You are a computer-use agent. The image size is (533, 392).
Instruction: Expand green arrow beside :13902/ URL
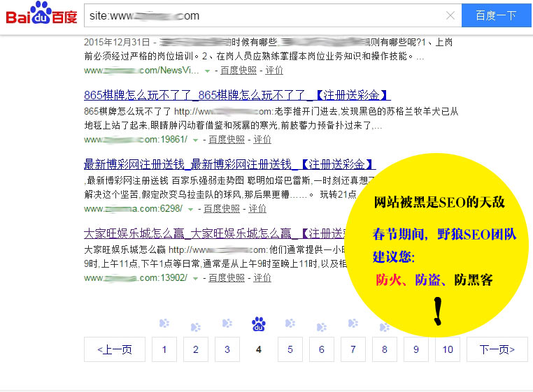point(195,278)
